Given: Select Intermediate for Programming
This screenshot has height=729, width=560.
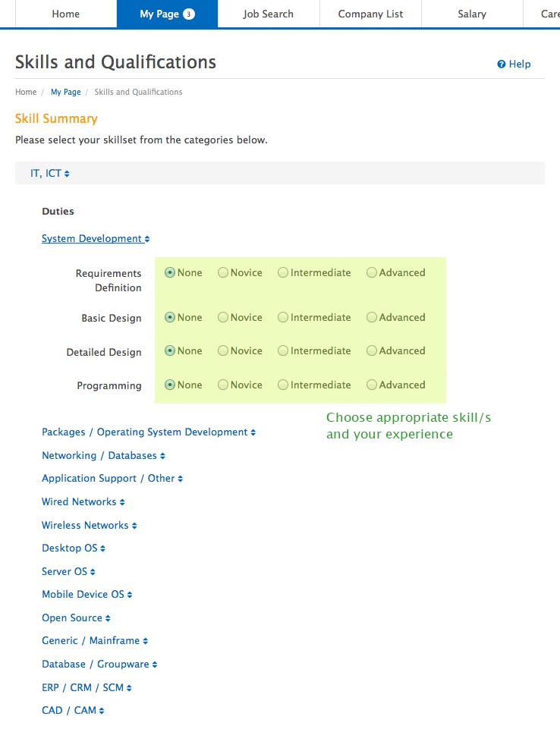Looking at the screenshot, I should pyautogui.click(x=283, y=385).
